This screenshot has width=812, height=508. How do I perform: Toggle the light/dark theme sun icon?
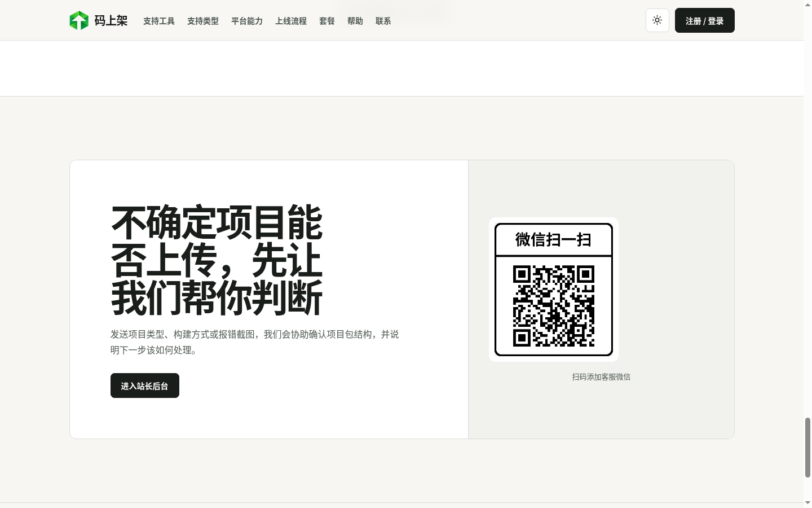pos(657,20)
